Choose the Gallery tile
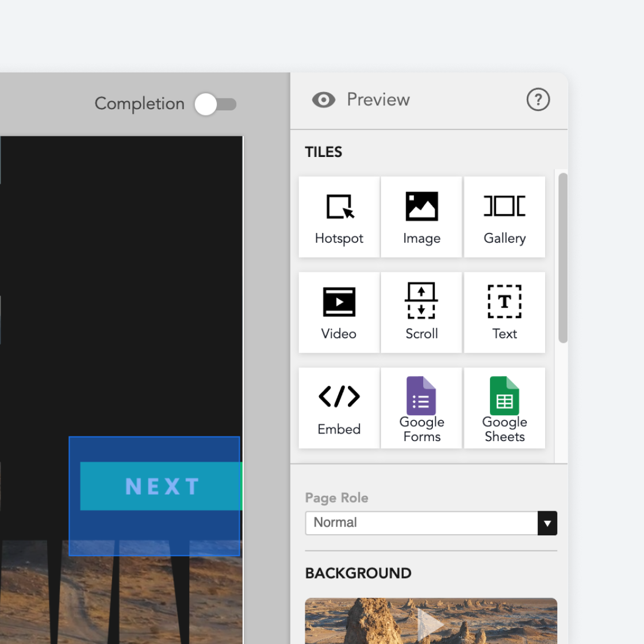 504,217
